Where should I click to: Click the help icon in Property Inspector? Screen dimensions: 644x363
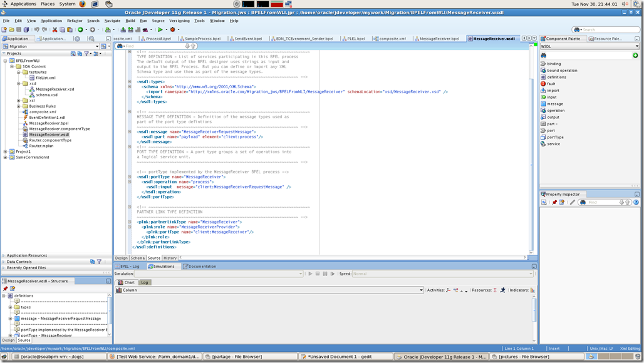tap(636, 202)
